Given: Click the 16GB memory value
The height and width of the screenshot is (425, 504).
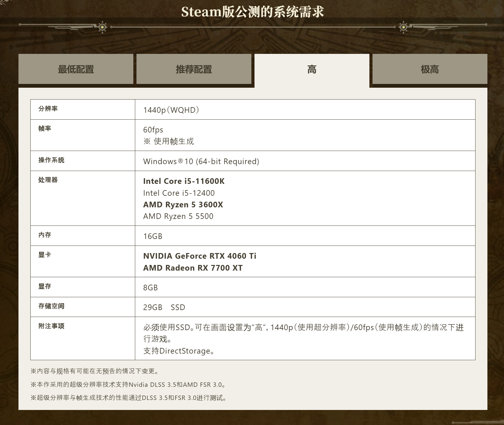Looking at the screenshot, I should tap(153, 236).
